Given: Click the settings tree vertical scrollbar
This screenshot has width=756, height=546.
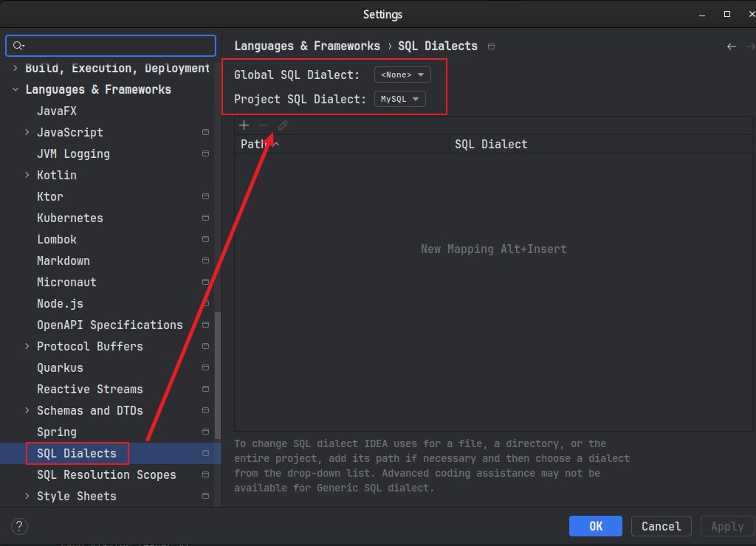Looking at the screenshot, I should pyautogui.click(x=218, y=376).
